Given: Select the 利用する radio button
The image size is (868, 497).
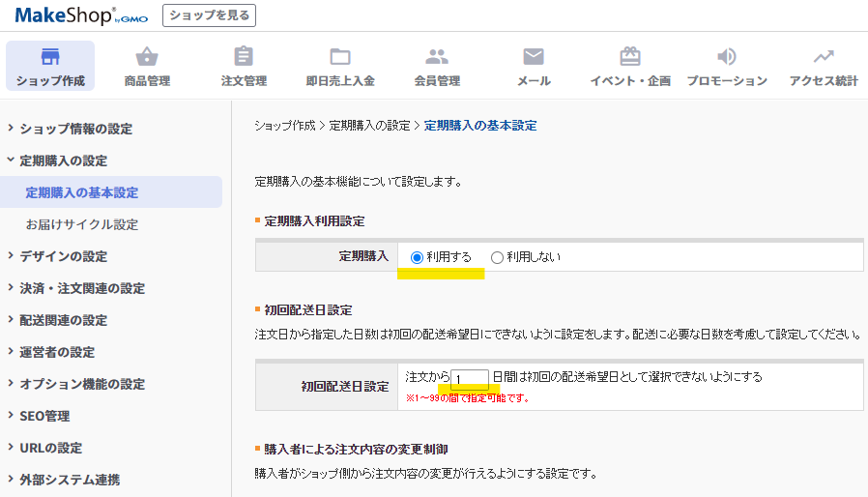Looking at the screenshot, I should 418,257.
